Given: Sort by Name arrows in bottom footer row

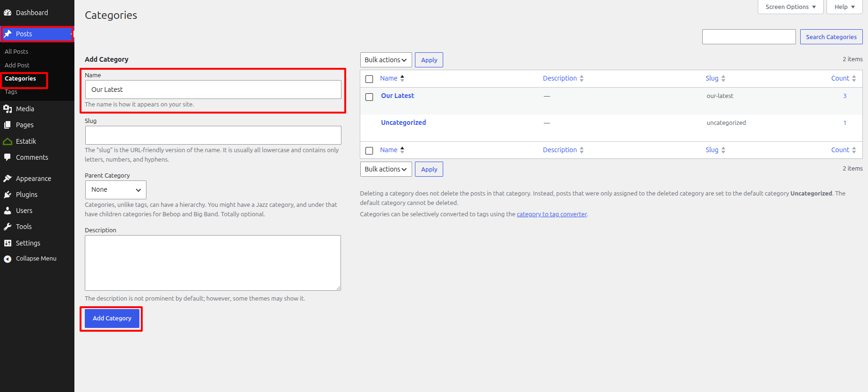Looking at the screenshot, I should coord(402,150).
